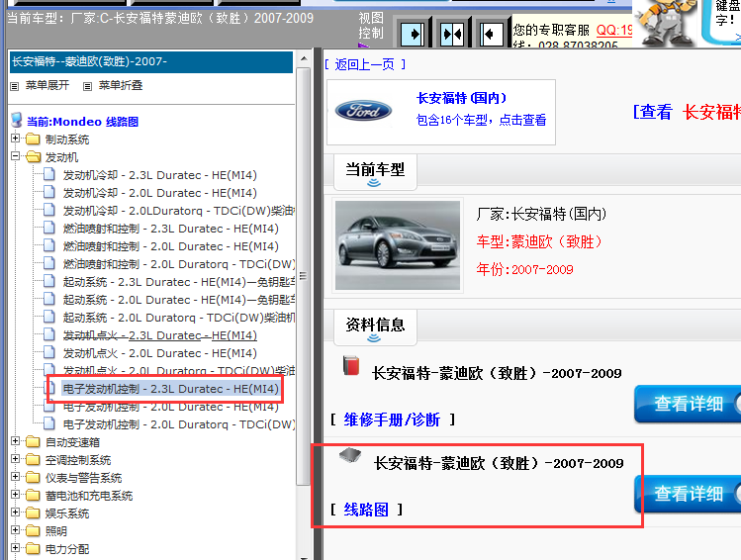Click 查看详细 button for repair manual
Screen dimensions: 741x560
(x=689, y=404)
